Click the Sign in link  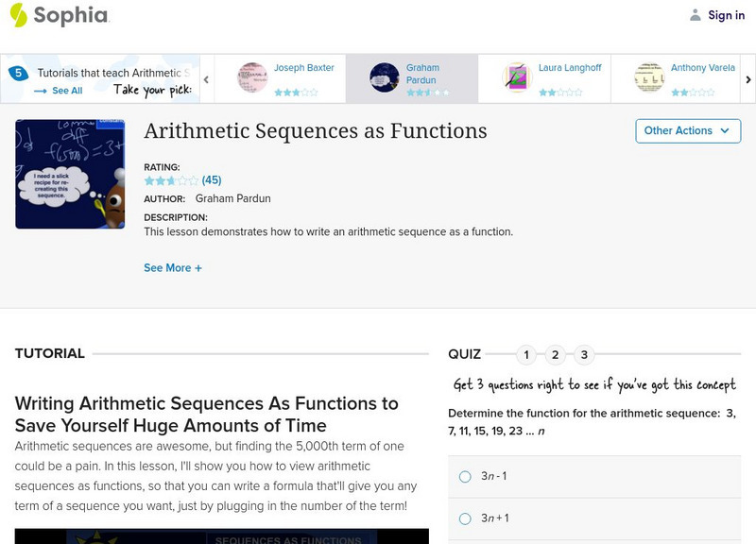[x=726, y=15]
